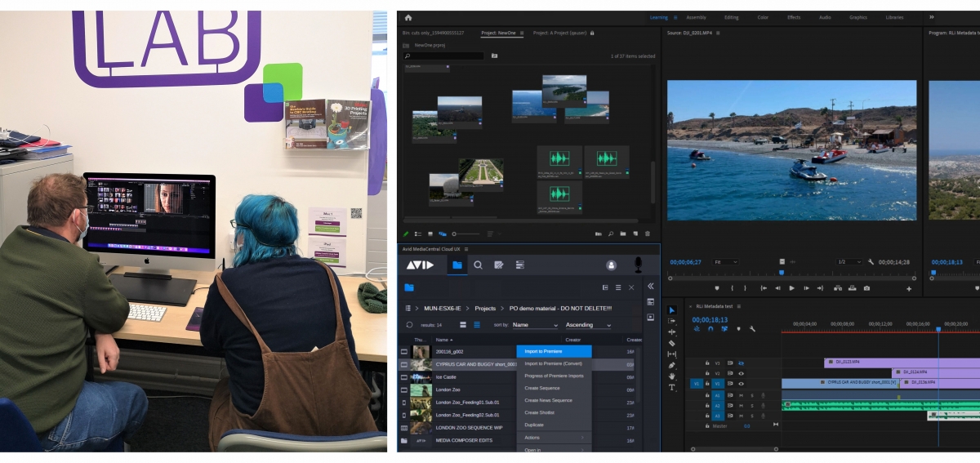The width and height of the screenshot is (980, 463).
Task: Solo audio track A2
Action: coord(752,406)
